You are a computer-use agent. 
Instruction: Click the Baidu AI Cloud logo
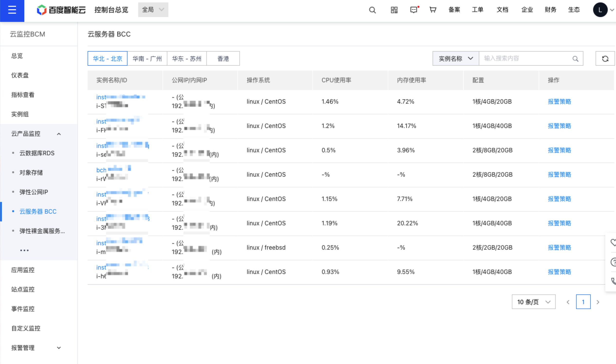(x=61, y=10)
